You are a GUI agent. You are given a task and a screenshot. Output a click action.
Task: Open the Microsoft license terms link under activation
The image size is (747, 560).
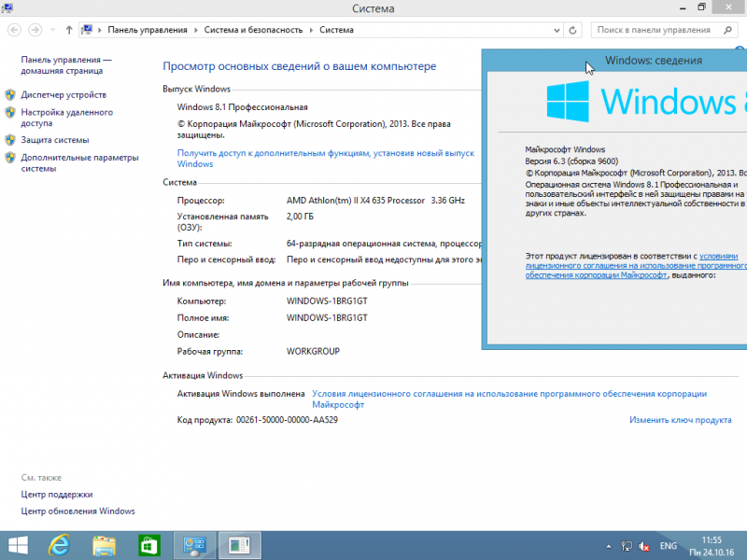[509, 399]
